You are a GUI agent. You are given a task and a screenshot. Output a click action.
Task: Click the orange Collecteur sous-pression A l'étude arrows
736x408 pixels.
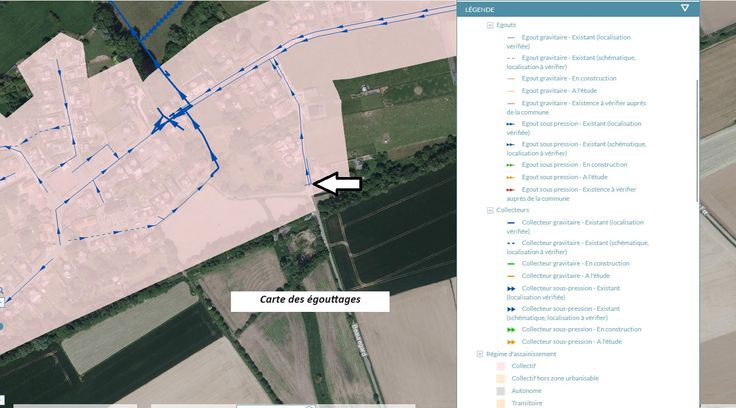(x=511, y=342)
